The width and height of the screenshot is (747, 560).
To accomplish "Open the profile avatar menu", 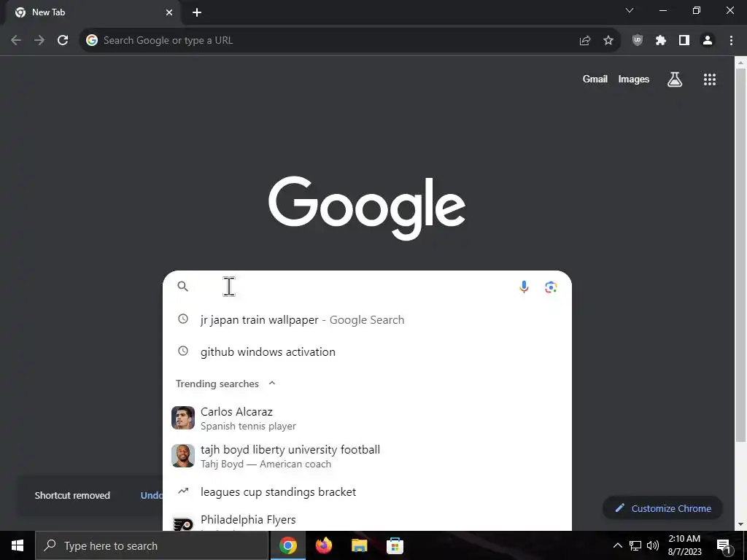I will [708, 41].
